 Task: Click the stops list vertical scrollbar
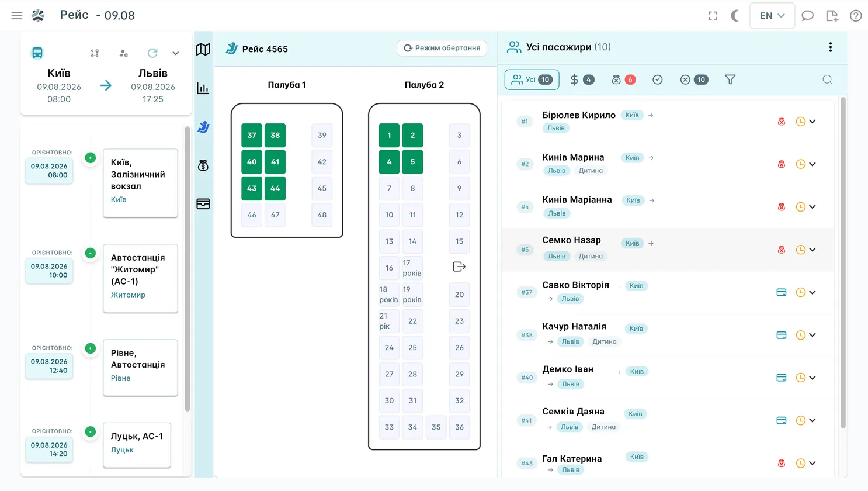(188, 269)
